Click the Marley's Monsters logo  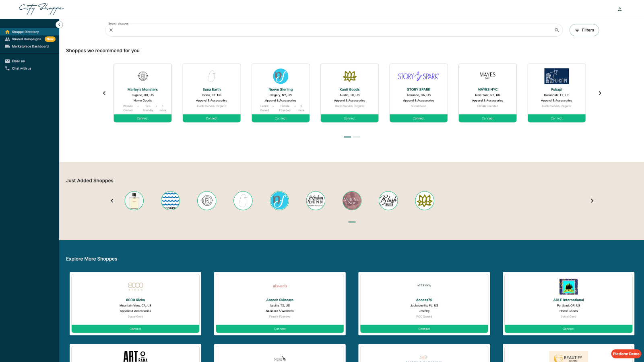pyautogui.click(x=142, y=76)
